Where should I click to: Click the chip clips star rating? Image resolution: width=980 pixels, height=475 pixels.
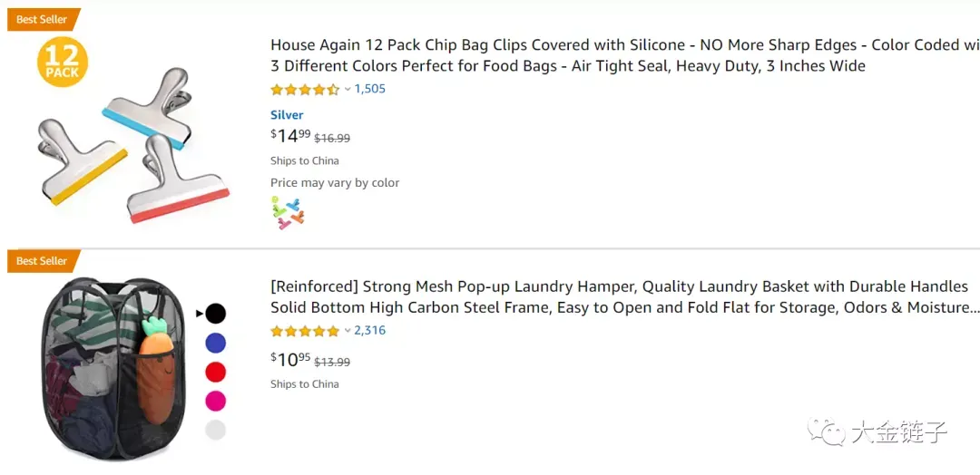click(304, 89)
